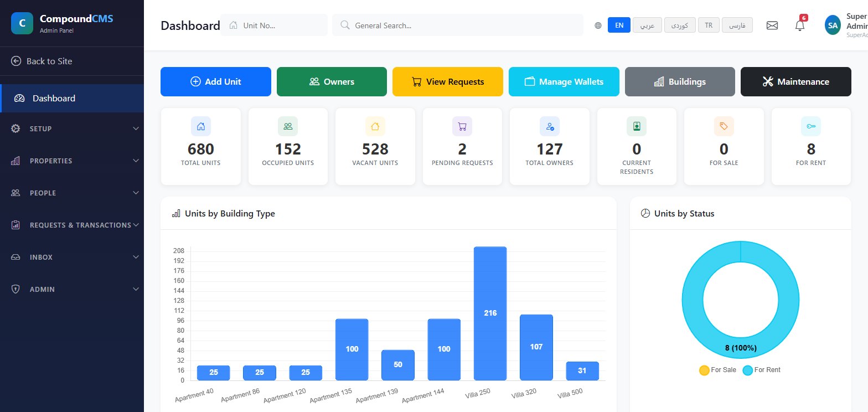Click the For Sale tag icon

pyautogui.click(x=724, y=126)
